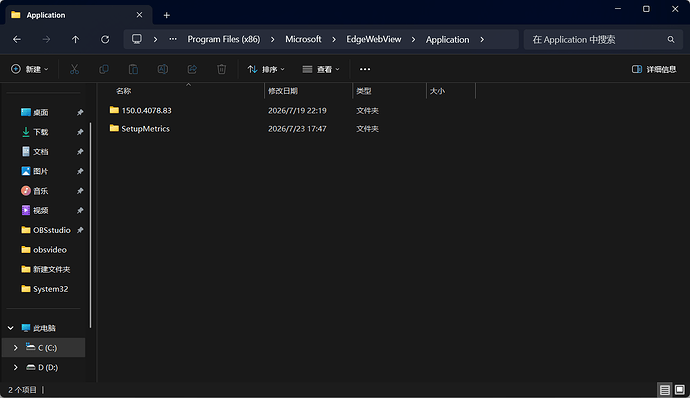Expand chevron after Program Files (x86) breadcrumb

tap(273, 40)
